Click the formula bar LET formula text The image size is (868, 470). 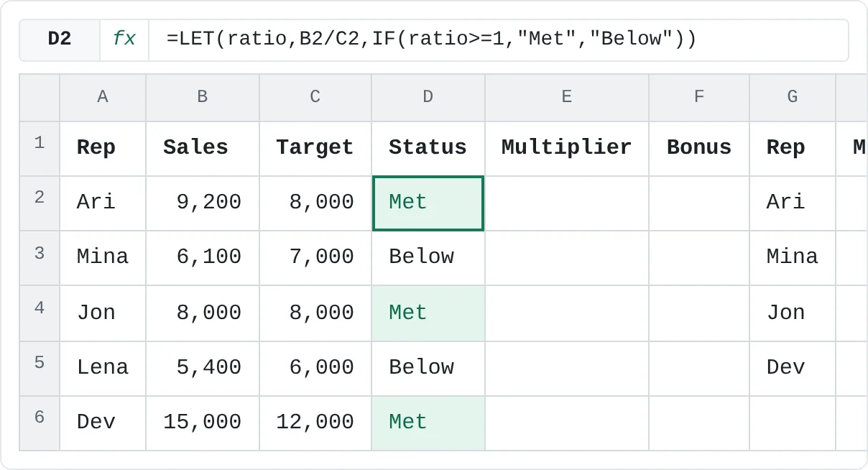tap(431, 39)
